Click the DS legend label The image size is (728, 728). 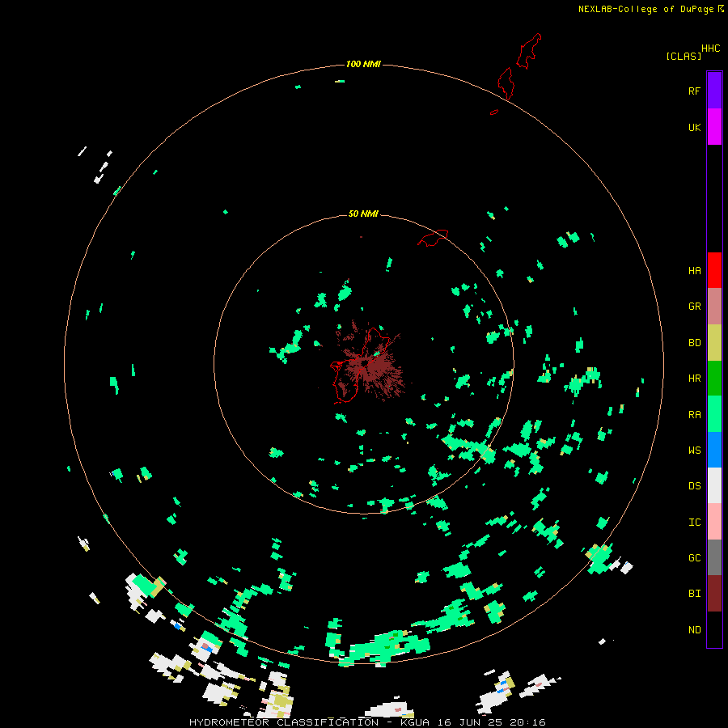click(694, 486)
